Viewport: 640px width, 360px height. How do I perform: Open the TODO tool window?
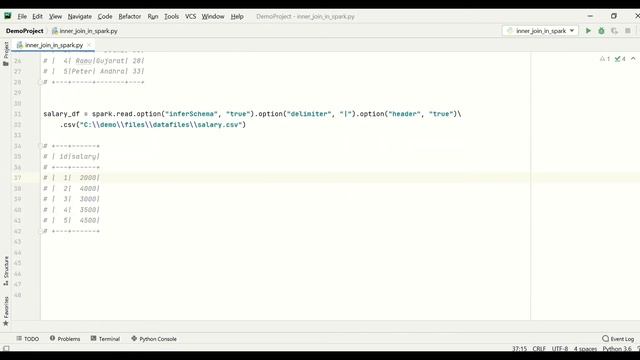point(28,339)
